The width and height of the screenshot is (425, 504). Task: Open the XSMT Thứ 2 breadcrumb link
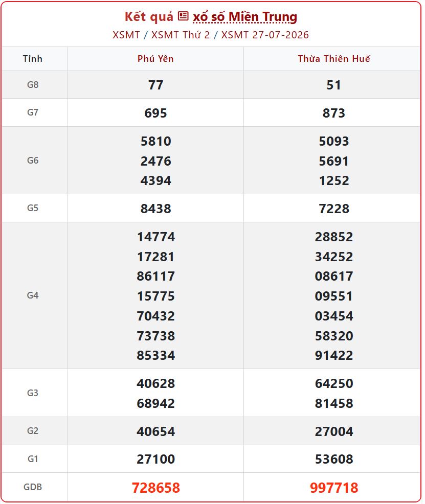181,35
